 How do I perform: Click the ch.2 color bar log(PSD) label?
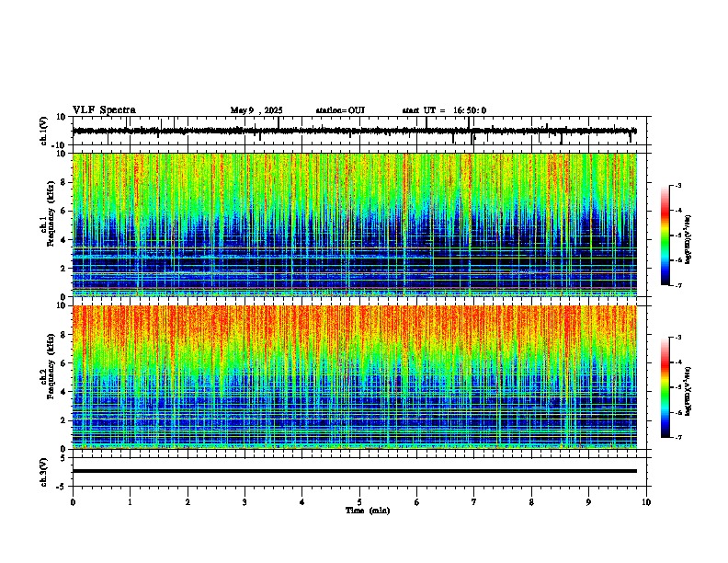(x=688, y=392)
